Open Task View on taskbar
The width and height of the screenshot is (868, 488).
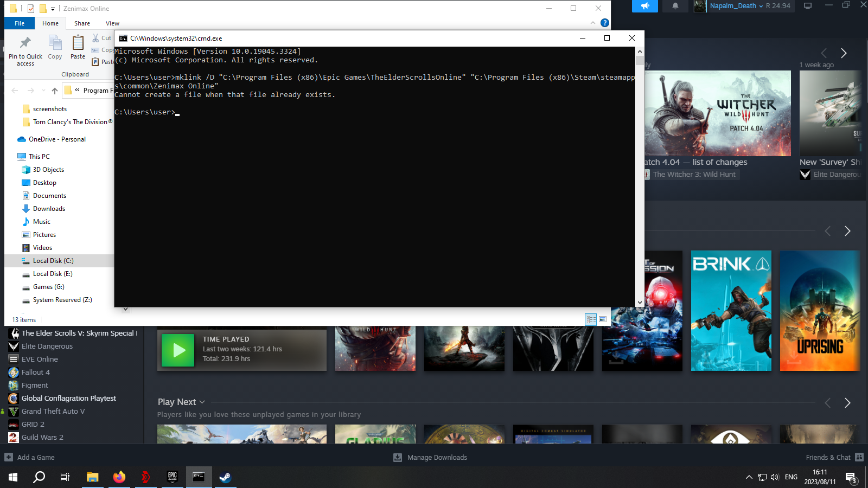pos(65,477)
